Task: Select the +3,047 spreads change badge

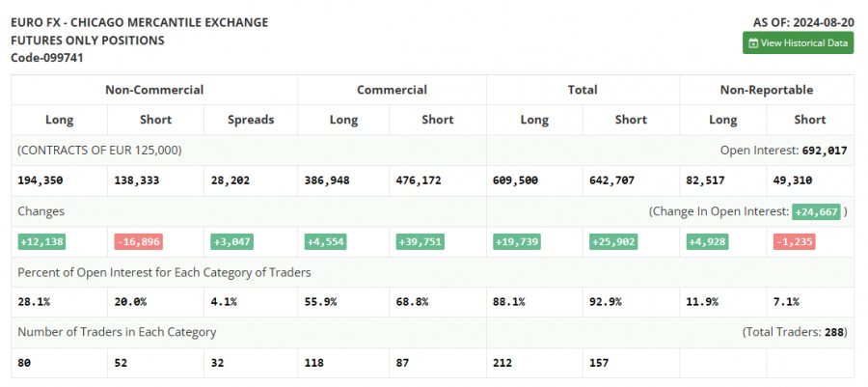Action: tap(233, 241)
